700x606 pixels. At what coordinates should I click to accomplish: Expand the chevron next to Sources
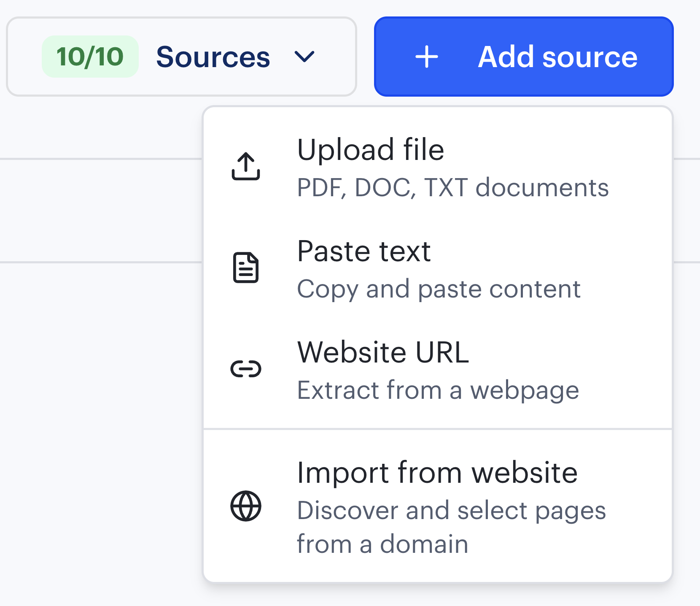pyautogui.click(x=305, y=57)
